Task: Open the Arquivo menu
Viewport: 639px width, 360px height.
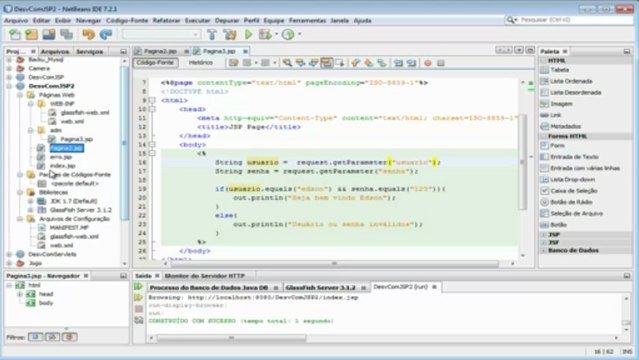Action: (16, 20)
